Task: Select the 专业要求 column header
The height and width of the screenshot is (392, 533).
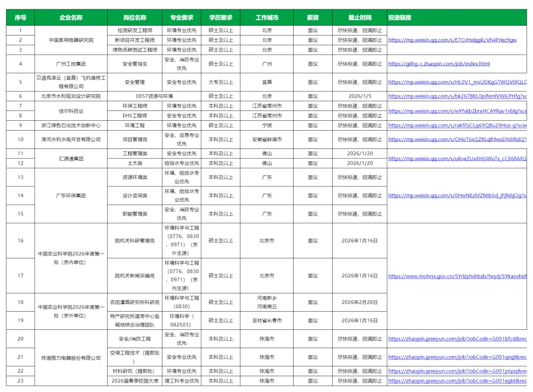Action: pos(182,17)
